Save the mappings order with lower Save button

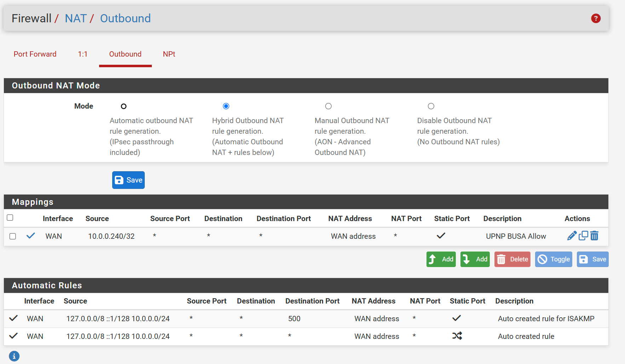[x=593, y=259]
